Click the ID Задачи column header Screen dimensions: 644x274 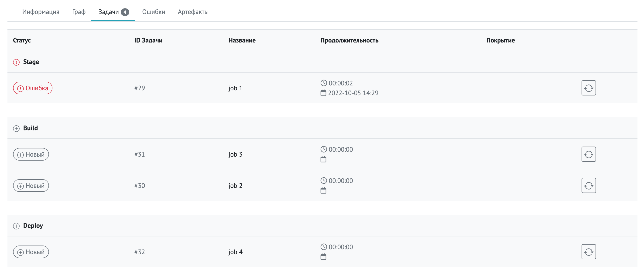click(x=148, y=40)
